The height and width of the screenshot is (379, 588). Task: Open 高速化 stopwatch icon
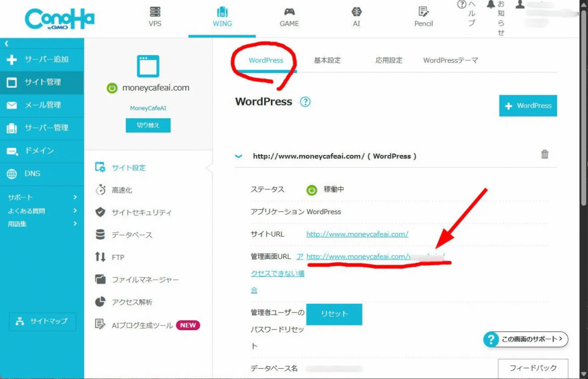(x=100, y=190)
